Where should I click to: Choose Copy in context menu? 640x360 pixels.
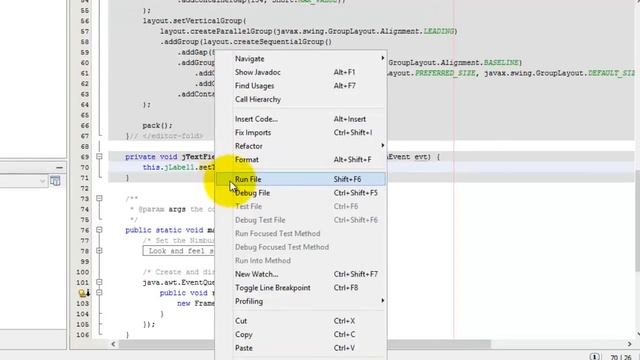(301, 334)
